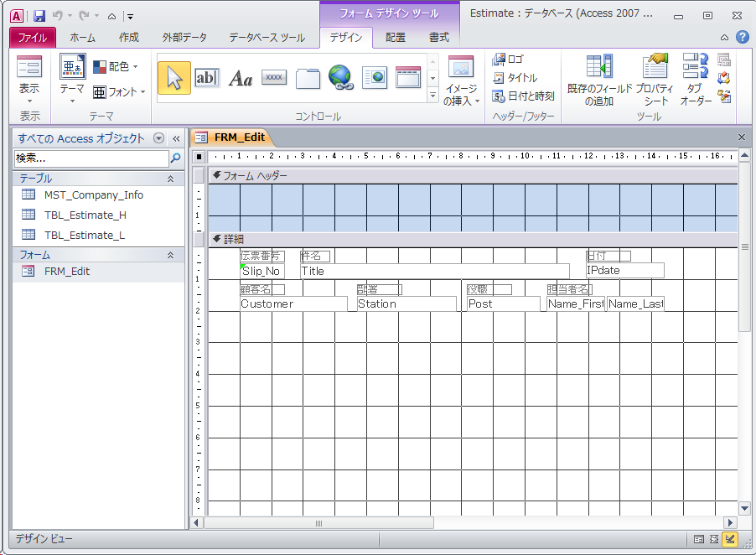Open the テーマ themes gallery
This screenshot has height=555, width=756.
(x=72, y=79)
